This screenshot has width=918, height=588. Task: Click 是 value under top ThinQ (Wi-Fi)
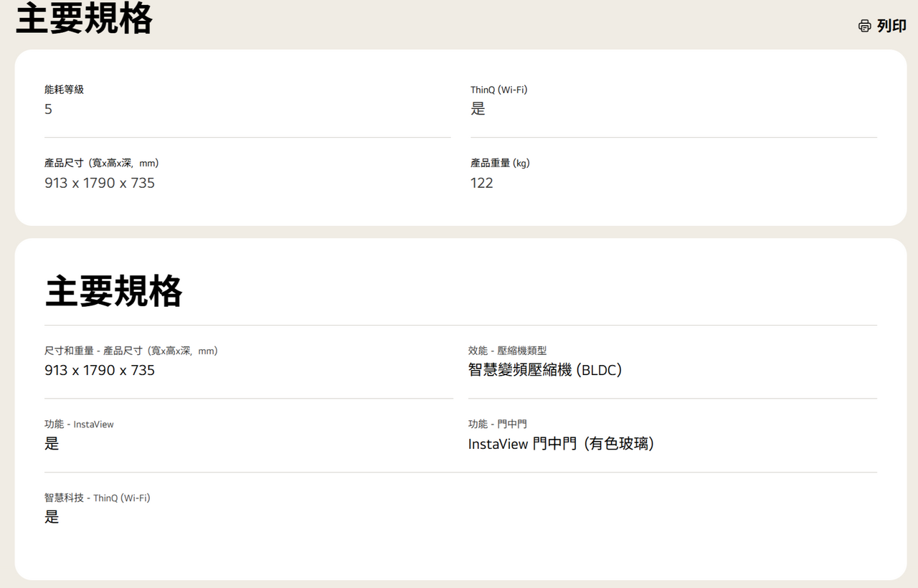(478, 109)
